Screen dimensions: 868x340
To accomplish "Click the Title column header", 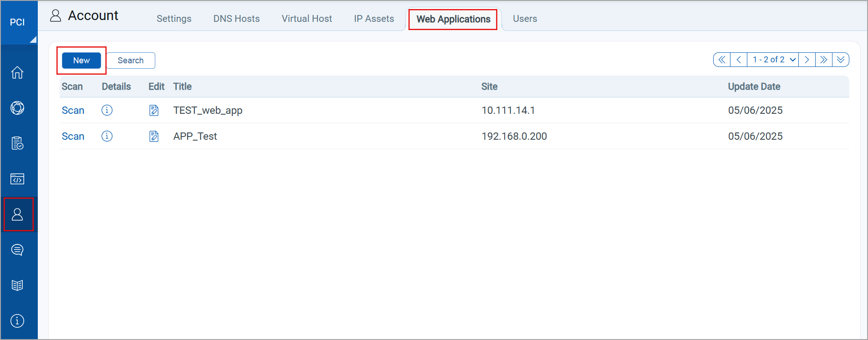I will click(182, 86).
